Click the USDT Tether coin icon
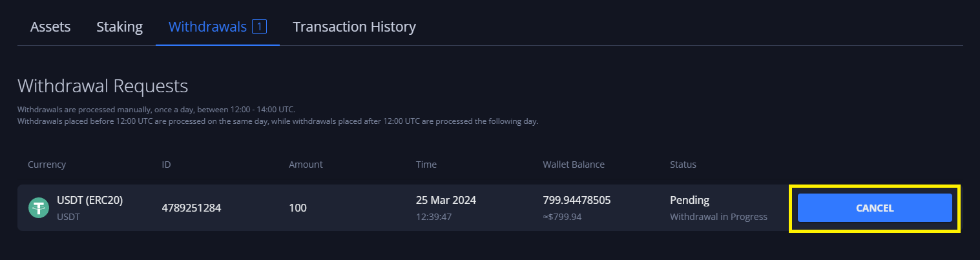Image resolution: width=980 pixels, height=260 pixels. coord(39,208)
